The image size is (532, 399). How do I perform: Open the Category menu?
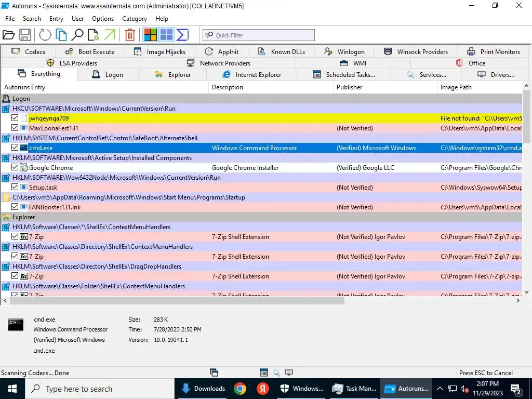coord(135,19)
